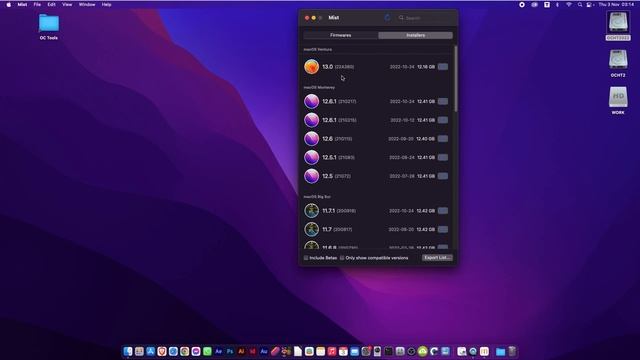Select the OCHT2 drive on desktop

click(618, 63)
